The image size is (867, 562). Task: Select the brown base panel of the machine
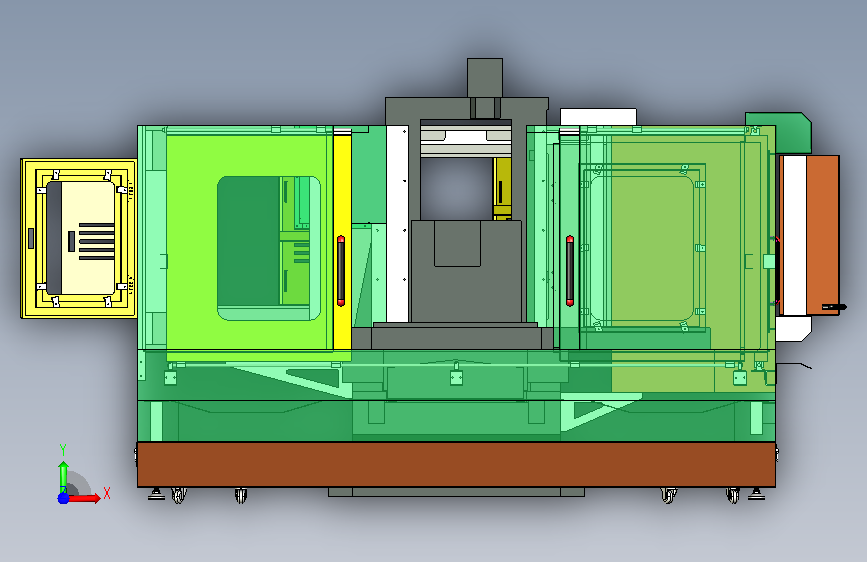[456, 465]
